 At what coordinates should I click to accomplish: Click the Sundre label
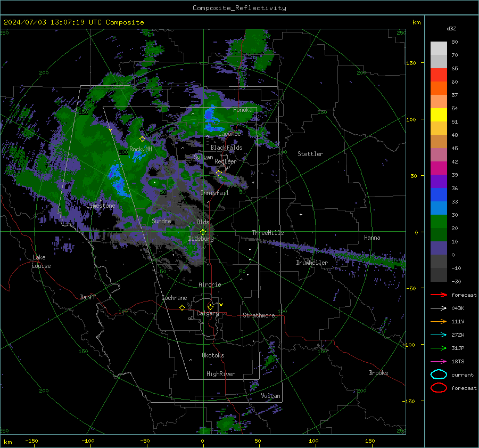[161, 221]
